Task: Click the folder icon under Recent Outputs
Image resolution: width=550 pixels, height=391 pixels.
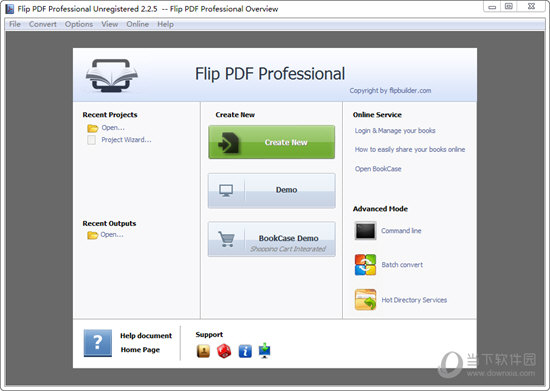Action: [x=93, y=235]
